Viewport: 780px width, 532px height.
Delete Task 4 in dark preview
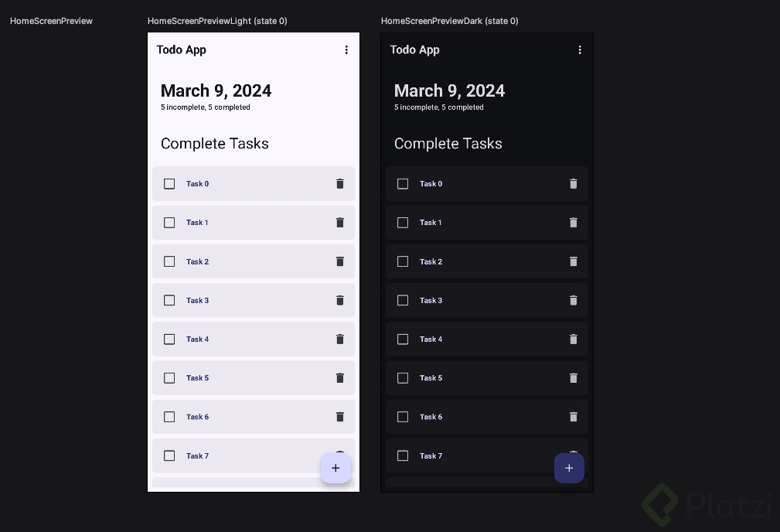coord(574,339)
